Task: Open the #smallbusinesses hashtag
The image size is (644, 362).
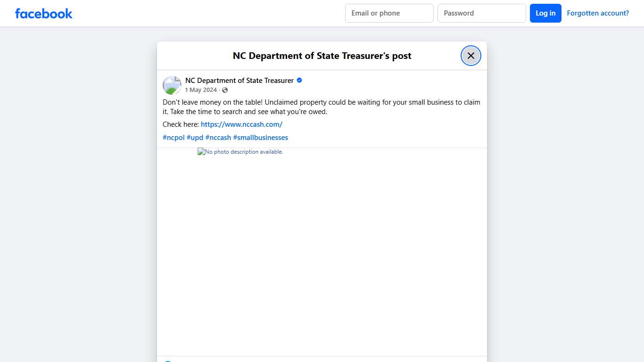Action: pos(261,137)
